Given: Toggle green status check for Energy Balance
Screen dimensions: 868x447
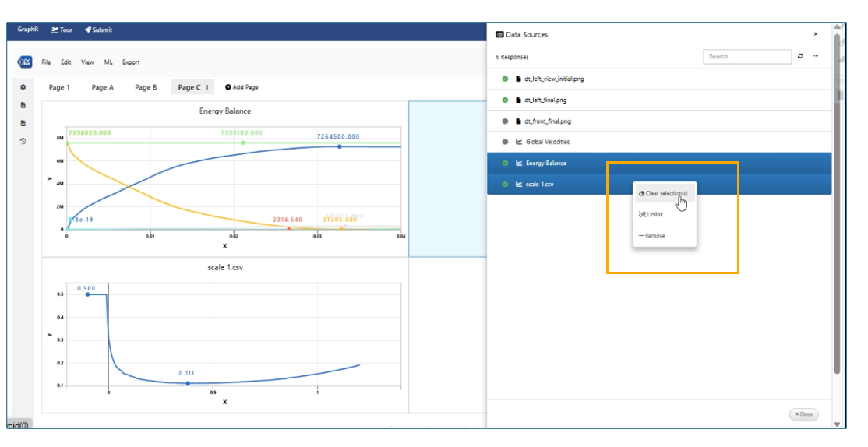Looking at the screenshot, I should click(505, 163).
